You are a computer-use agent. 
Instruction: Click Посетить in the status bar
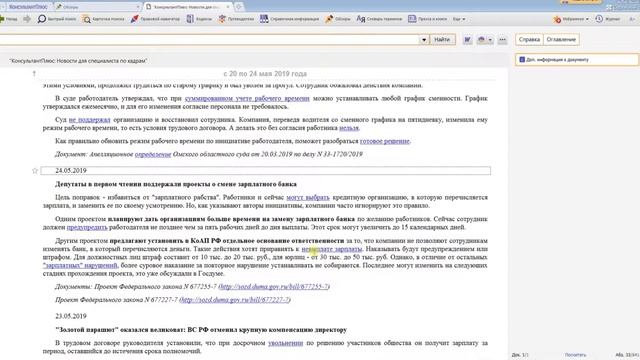(575, 355)
